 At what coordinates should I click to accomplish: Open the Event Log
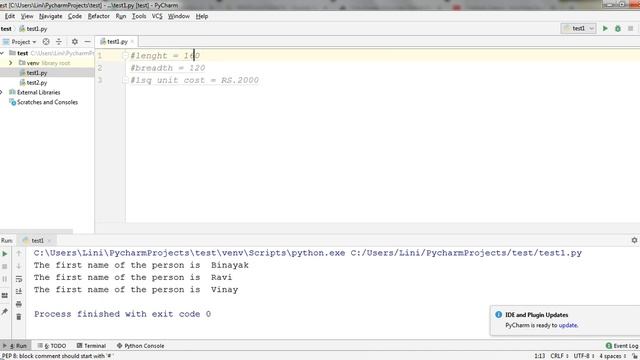622,346
